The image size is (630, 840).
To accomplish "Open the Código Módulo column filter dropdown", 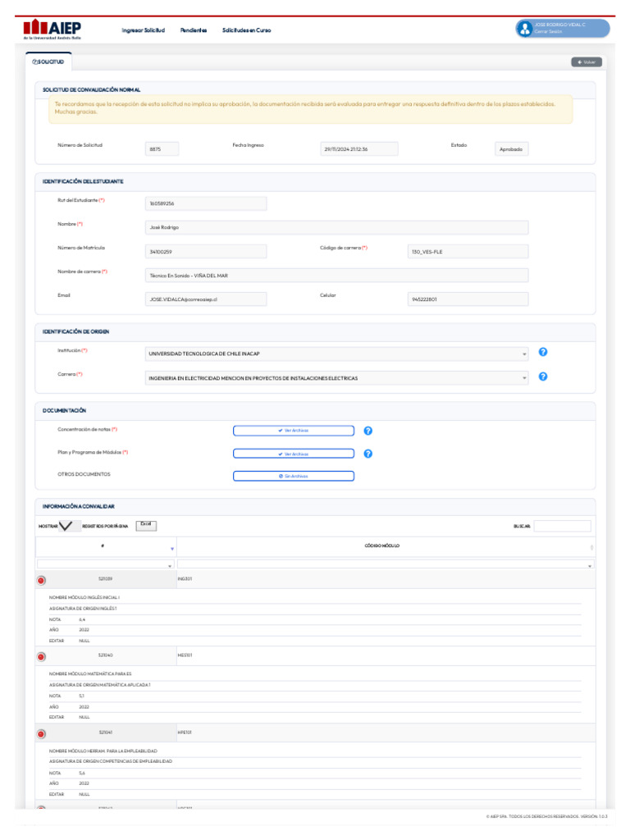I will coord(386,564).
